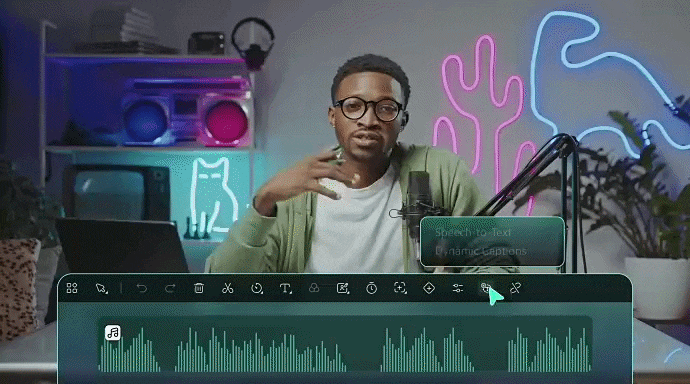
Task: Redo the last undone edit
Action: [x=170, y=288]
